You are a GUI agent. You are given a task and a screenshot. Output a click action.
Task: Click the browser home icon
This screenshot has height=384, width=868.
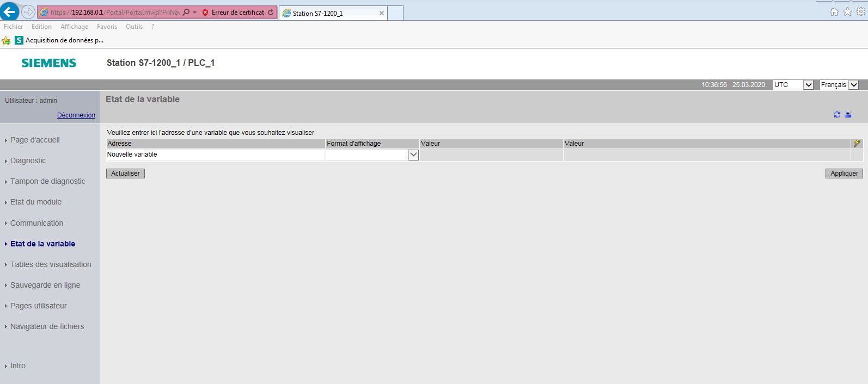pyautogui.click(x=834, y=11)
